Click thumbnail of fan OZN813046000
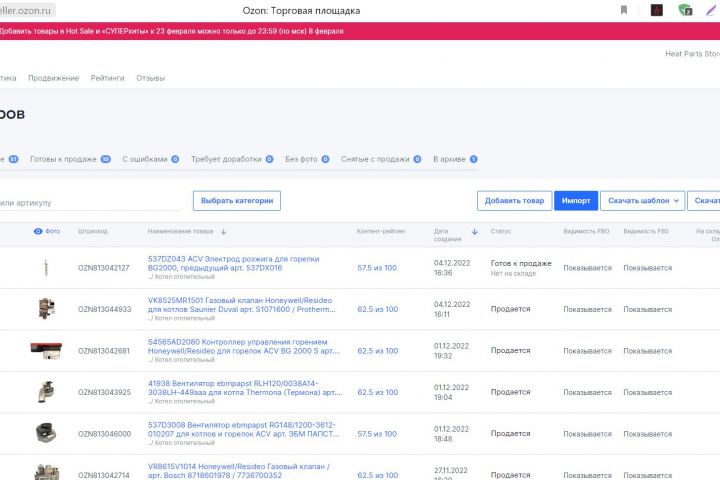Viewport: 720px width, 480px height. [46, 433]
